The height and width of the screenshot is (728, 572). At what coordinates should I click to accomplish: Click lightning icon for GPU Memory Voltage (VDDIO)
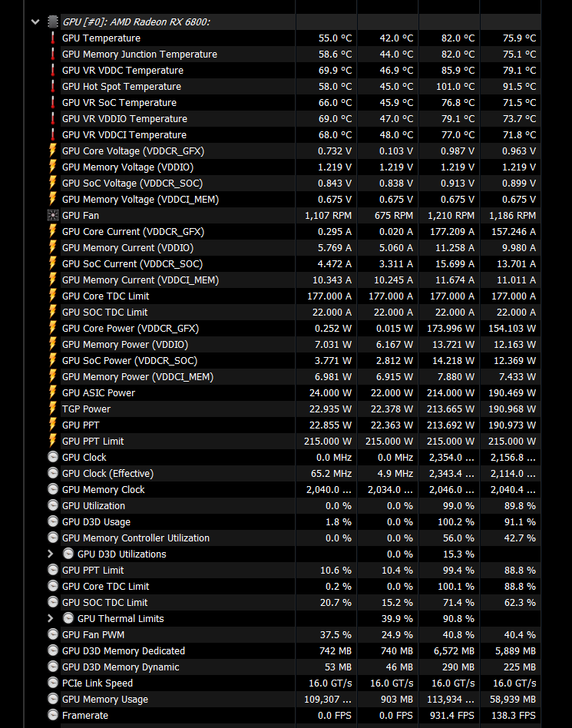53,167
